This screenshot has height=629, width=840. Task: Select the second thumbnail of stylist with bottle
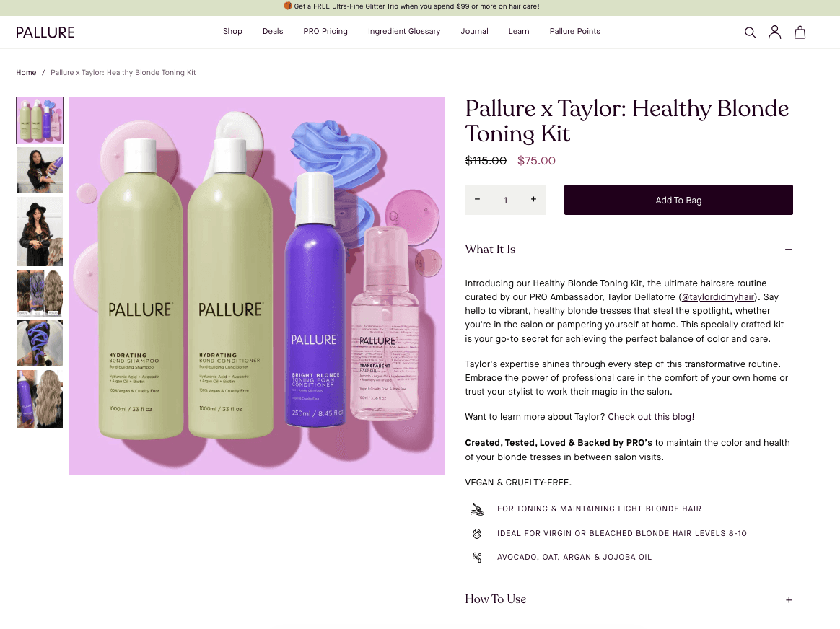click(x=40, y=170)
